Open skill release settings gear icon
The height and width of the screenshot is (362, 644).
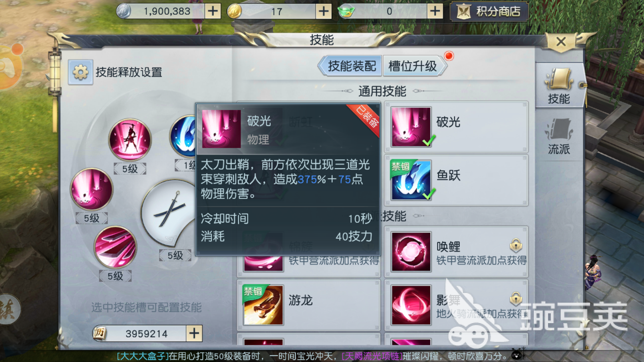[x=80, y=72]
